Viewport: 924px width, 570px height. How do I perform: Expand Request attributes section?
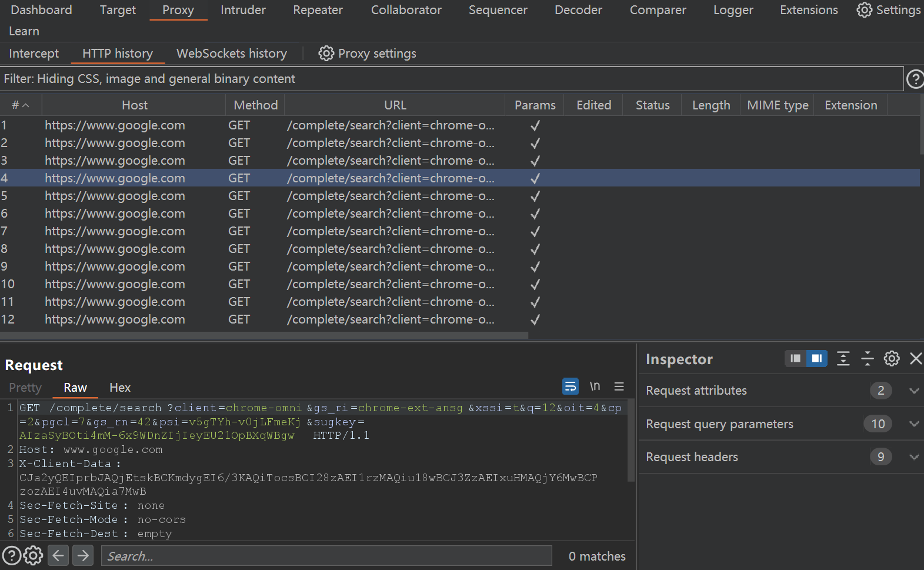click(913, 391)
